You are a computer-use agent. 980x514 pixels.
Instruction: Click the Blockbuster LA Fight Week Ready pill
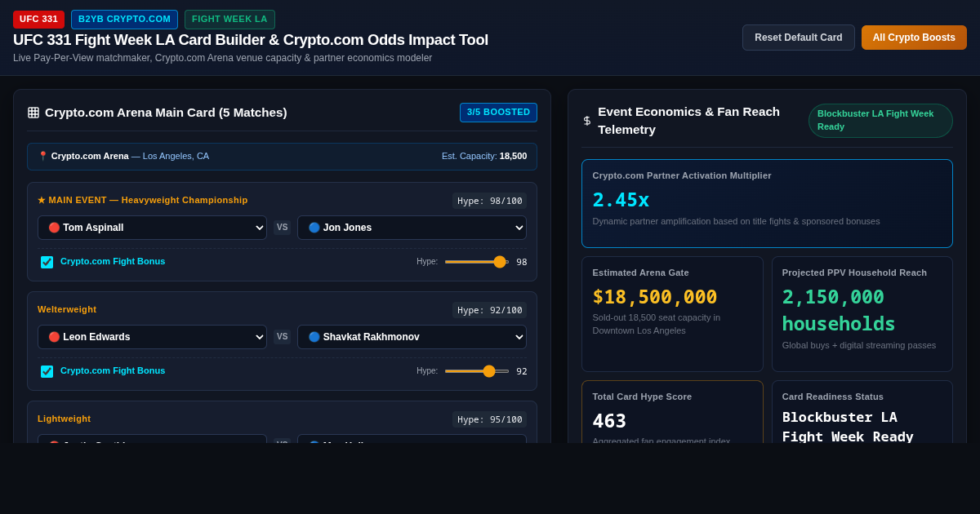880,121
